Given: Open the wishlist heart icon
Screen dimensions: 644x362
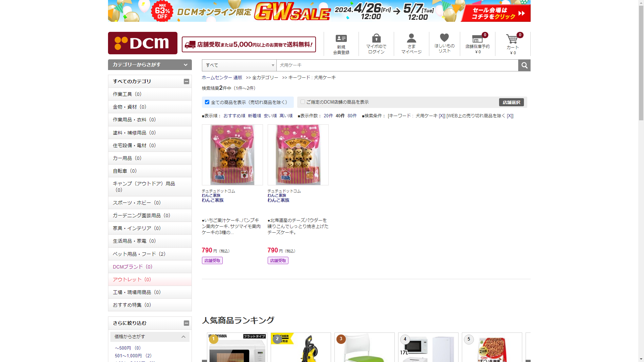Looking at the screenshot, I should click(444, 38).
